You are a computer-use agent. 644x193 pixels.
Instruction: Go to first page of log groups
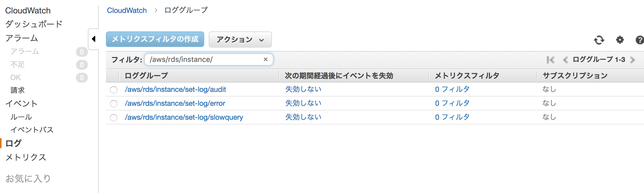click(x=550, y=60)
